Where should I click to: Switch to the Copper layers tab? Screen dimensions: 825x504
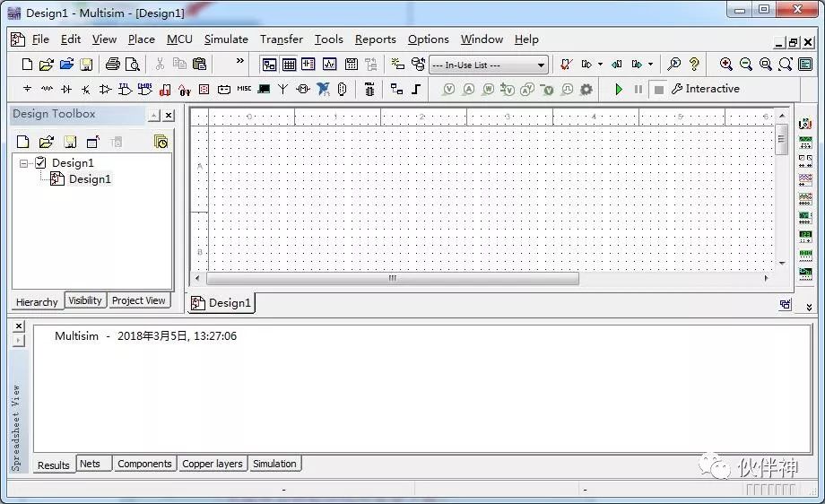pos(213,464)
